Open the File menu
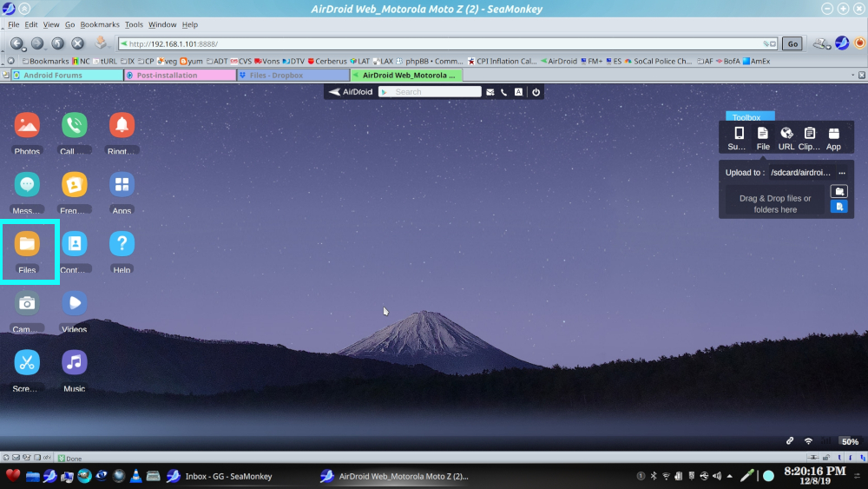The width and height of the screenshot is (868, 489). pos(13,24)
